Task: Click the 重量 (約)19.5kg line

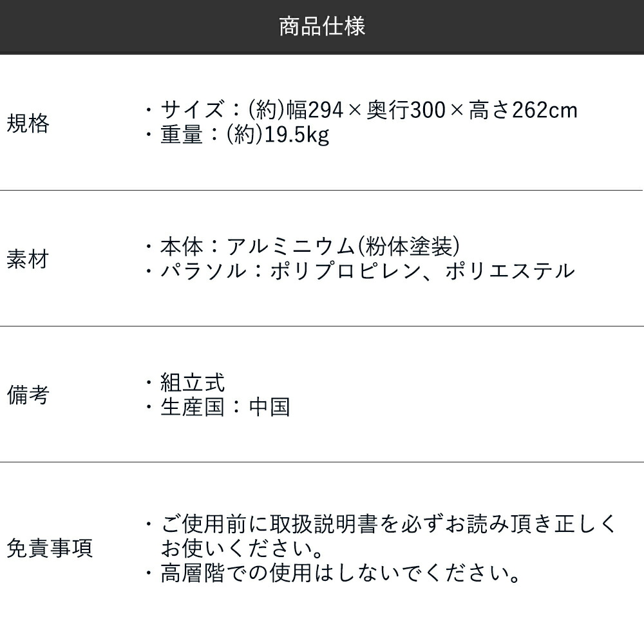Action: click(x=238, y=135)
